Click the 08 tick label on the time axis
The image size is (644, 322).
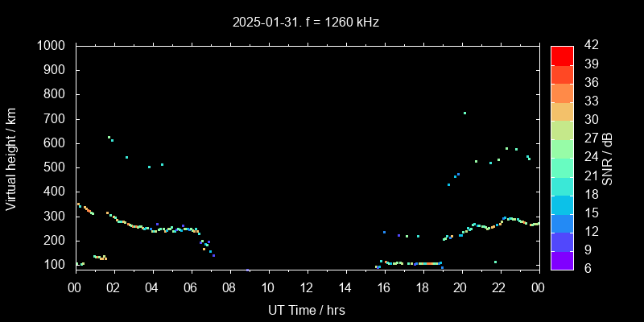click(229, 287)
